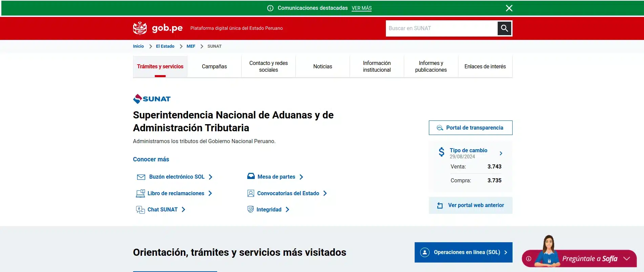Open Ver portal web anterior button
The height and width of the screenshot is (272, 644).
click(471, 205)
